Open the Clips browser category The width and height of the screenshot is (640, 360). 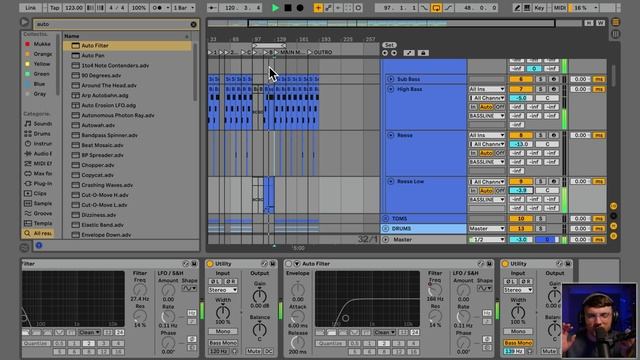tap(38, 193)
